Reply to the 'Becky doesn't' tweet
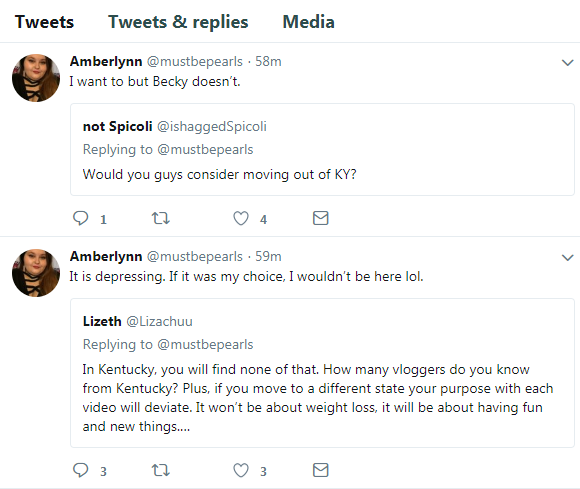Image resolution: width=580 pixels, height=489 pixels. [x=80, y=218]
